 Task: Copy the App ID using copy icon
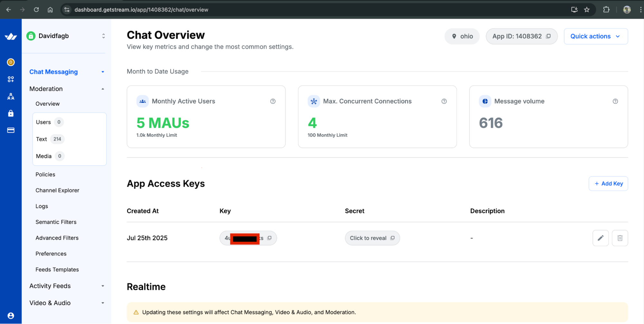[548, 36]
